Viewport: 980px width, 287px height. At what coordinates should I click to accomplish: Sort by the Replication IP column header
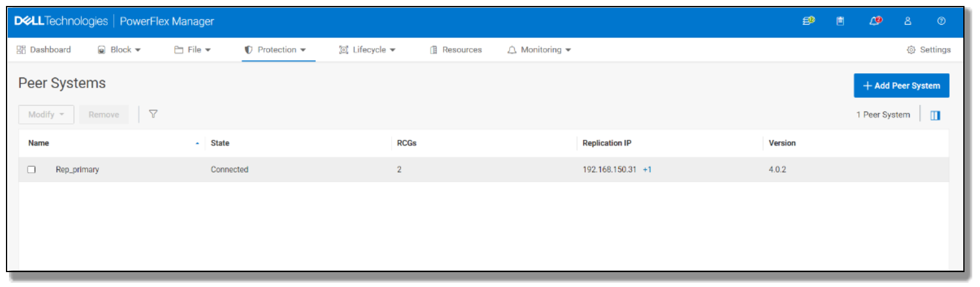point(607,143)
